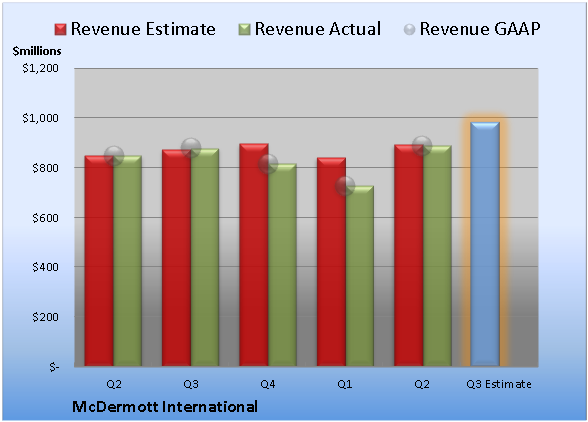Select the Q4 green actual bar
The width and height of the screenshot is (588, 422).
tap(282, 265)
